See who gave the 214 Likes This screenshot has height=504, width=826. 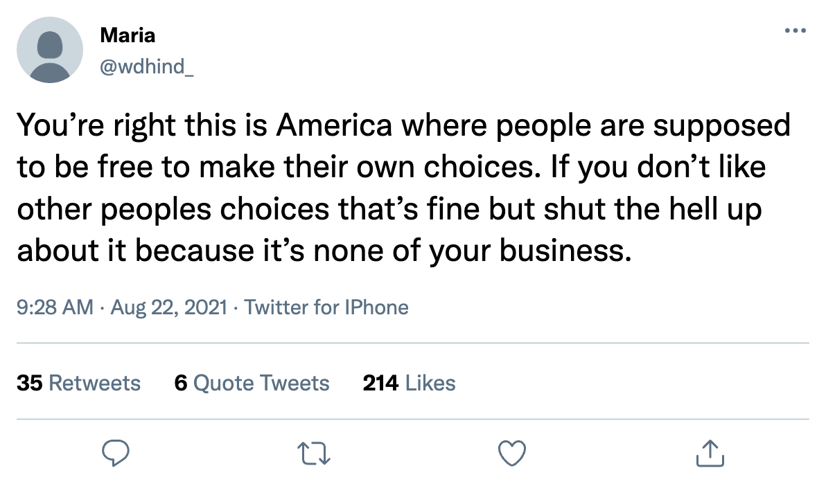(409, 383)
